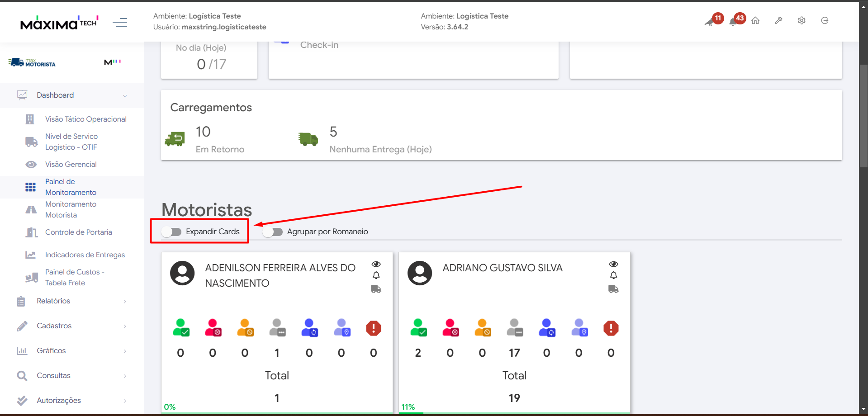Go to Indicadores de Entregas page

pyautogui.click(x=85, y=255)
